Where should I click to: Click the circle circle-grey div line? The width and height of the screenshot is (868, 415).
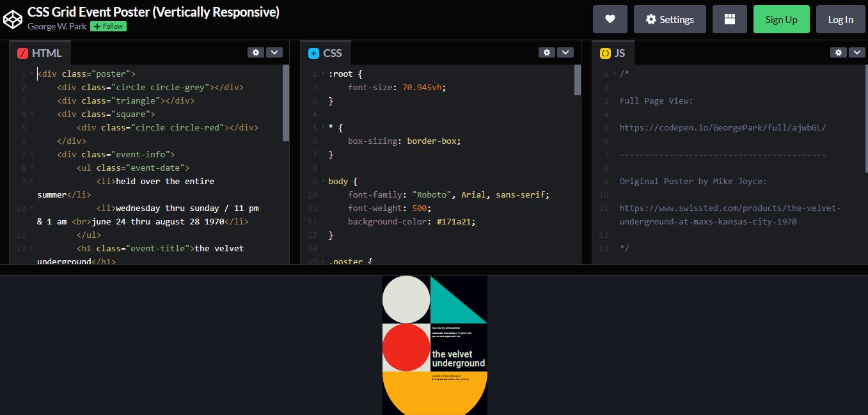pos(150,88)
